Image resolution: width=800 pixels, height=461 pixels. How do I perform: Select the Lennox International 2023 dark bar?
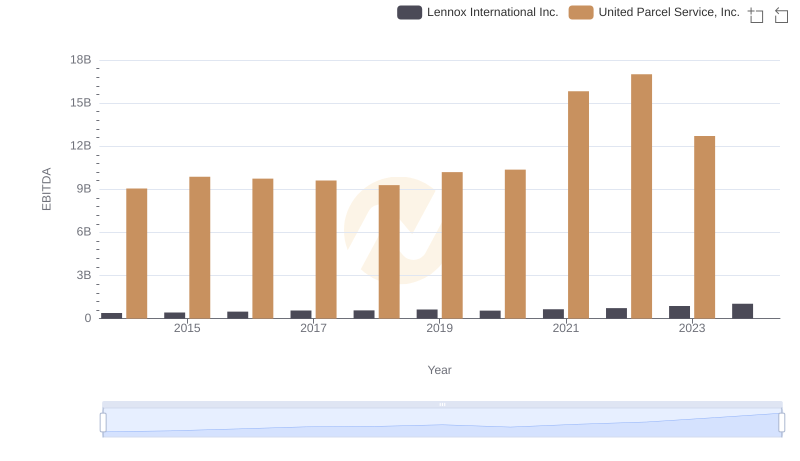click(x=680, y=312)
